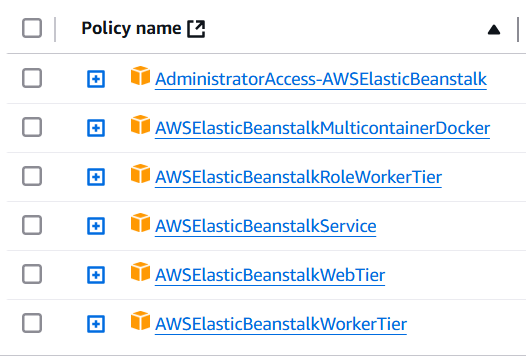Open the AWSElasticBeanstalkMulticontainerDocker policy link
526x360 pixels.
point(322,128)
